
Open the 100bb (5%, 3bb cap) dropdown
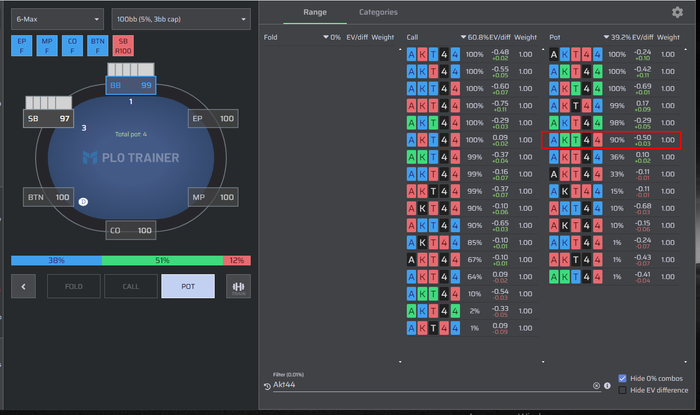pyautogui.click(x=181, y=19)
